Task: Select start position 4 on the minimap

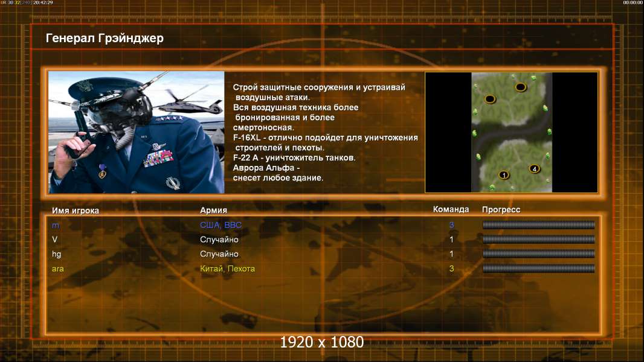Action: coord(534,168)
